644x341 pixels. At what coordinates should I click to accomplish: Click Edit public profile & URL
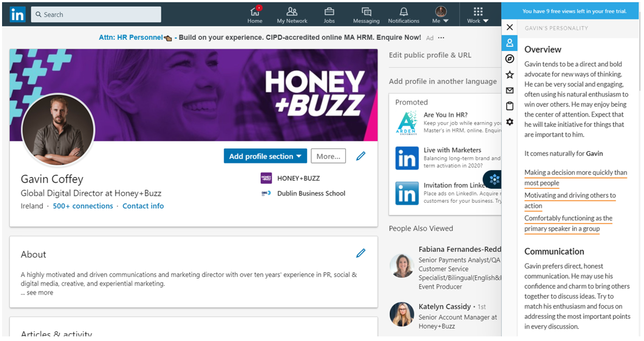(x=430, y=55)
